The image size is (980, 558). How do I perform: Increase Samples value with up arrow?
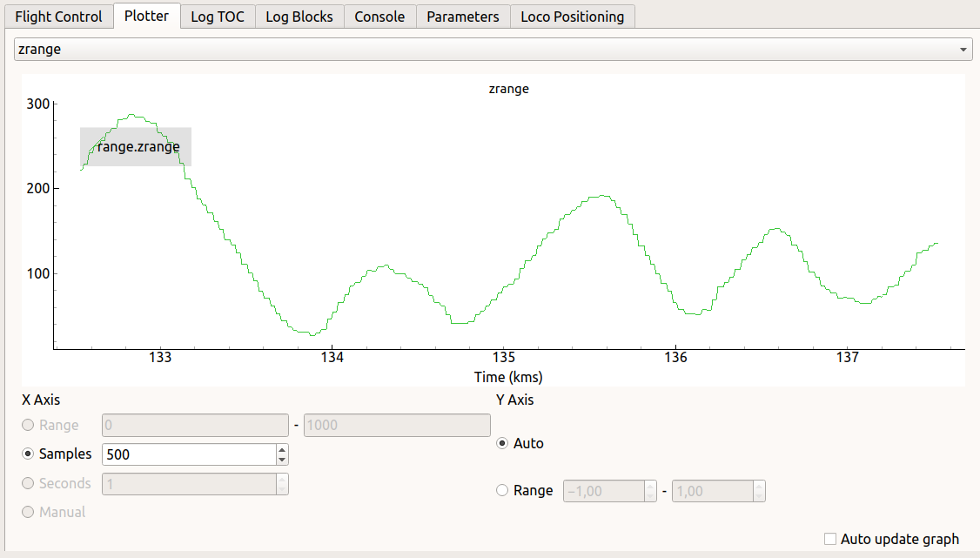[281, 449]
